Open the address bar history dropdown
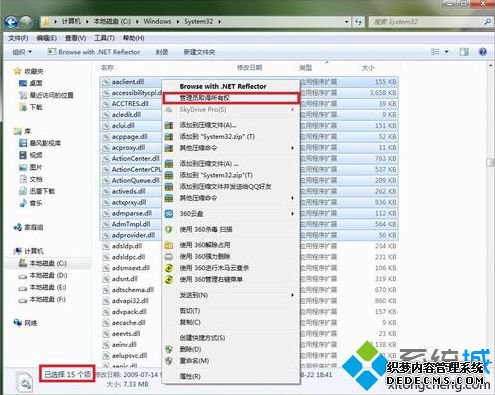 [x=347, y=22]
